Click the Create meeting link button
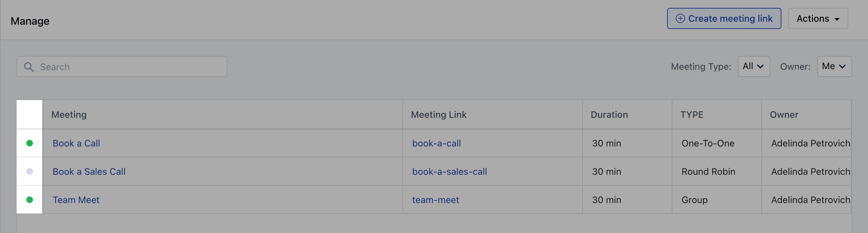 [x=724, y=18]
